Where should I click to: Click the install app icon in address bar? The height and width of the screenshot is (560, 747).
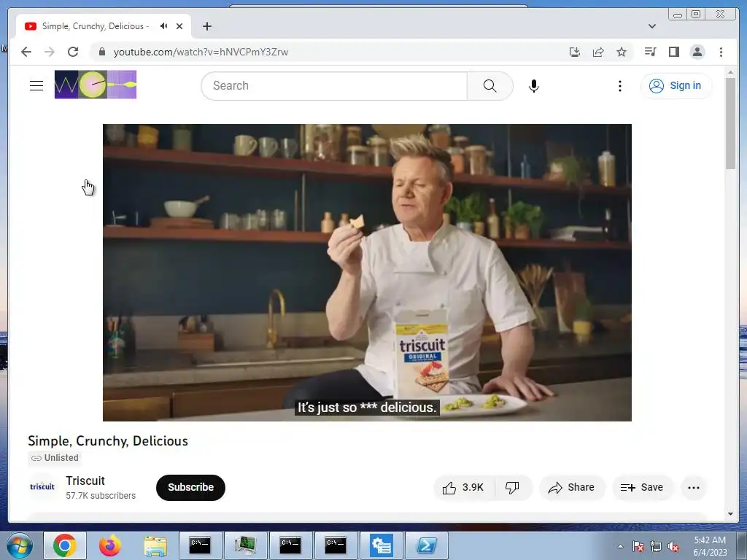coord(575,52)
